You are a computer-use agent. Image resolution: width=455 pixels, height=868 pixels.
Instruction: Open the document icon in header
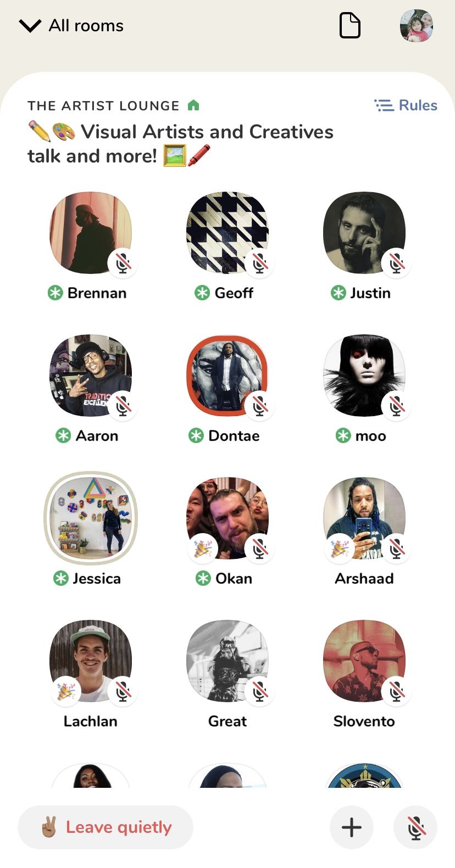coord(350,26)
